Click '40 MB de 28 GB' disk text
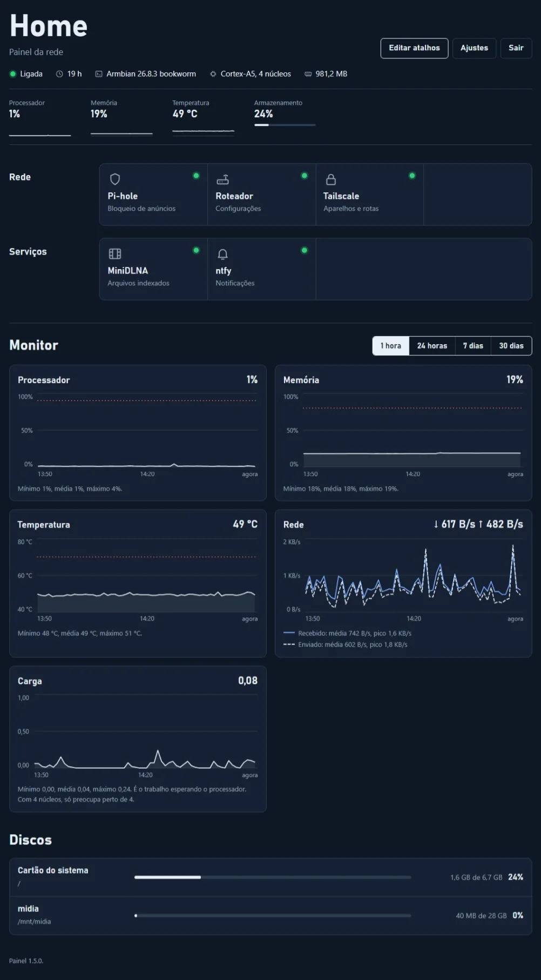 [x=481, y=916]
